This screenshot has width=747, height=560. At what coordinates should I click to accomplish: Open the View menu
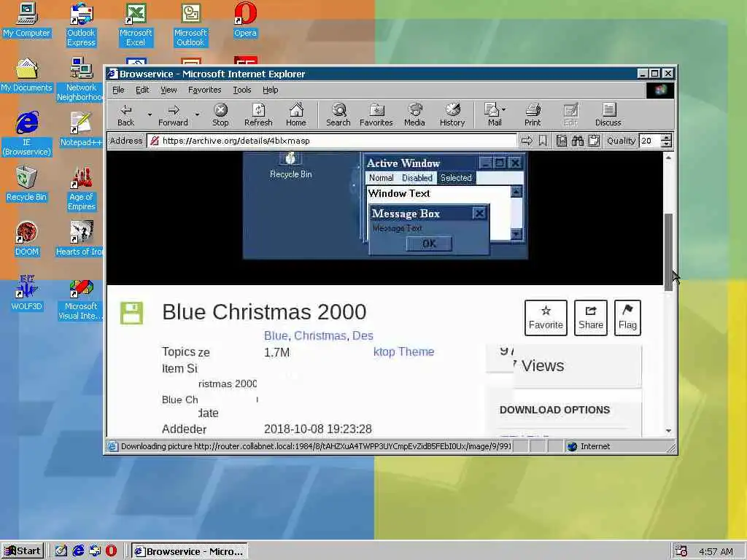click(x=169, y=90)
